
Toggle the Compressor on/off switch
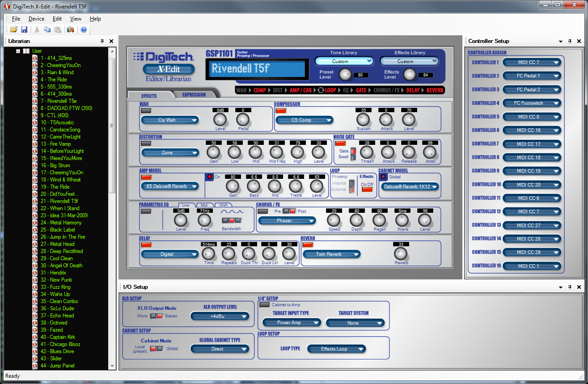click(281, 110)
